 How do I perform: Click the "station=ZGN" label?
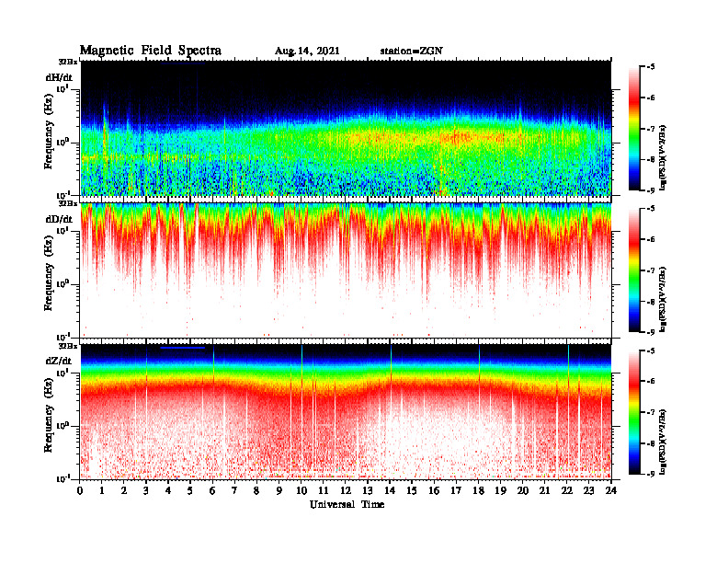(x=412, y=51)
